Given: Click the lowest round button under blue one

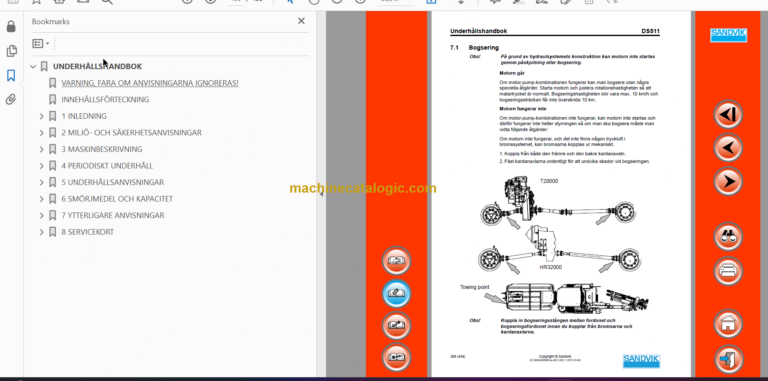Looking at the screenshot, I should pos(396,357).
